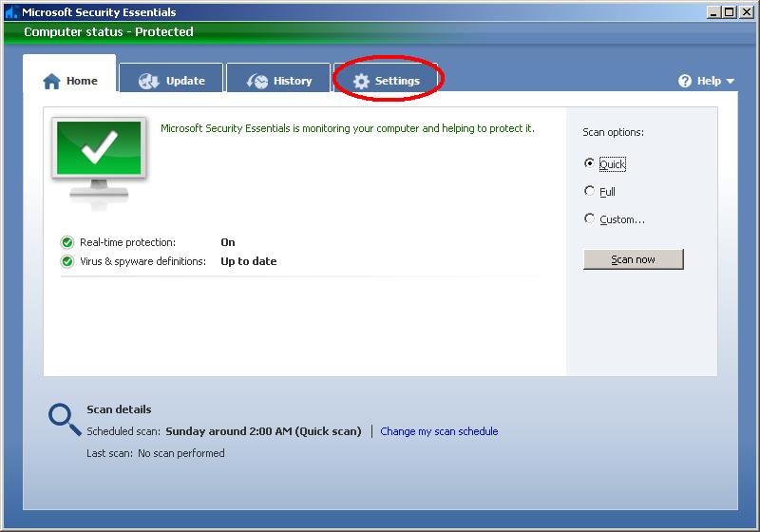This screenshot has height=532, width=760.
Task: Go to the Settings tab
Action: 388,81
